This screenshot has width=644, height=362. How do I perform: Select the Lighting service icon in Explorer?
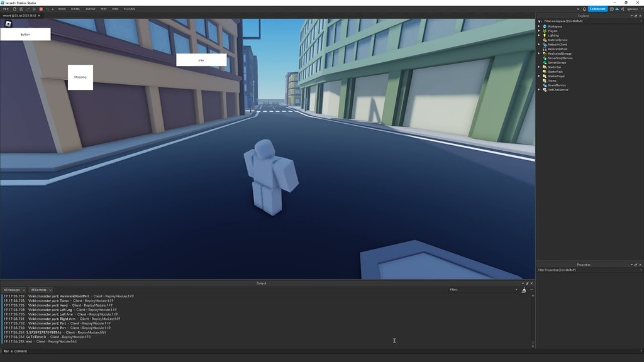coord(545,35)
